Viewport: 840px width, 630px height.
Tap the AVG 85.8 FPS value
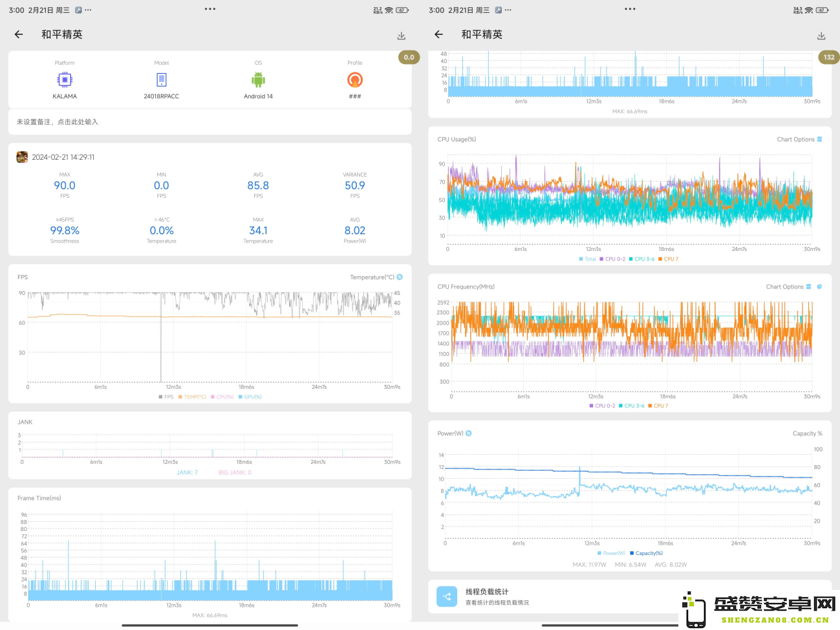258,186
